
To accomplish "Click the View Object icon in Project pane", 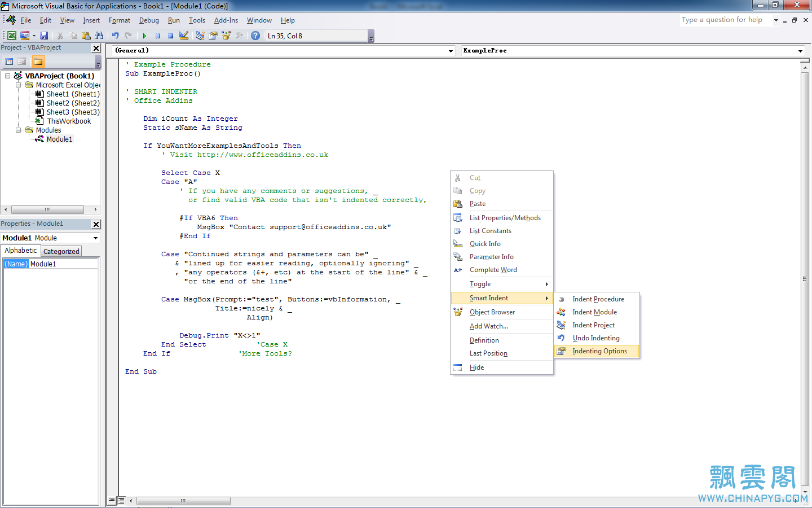I will [x=22, y=62].
